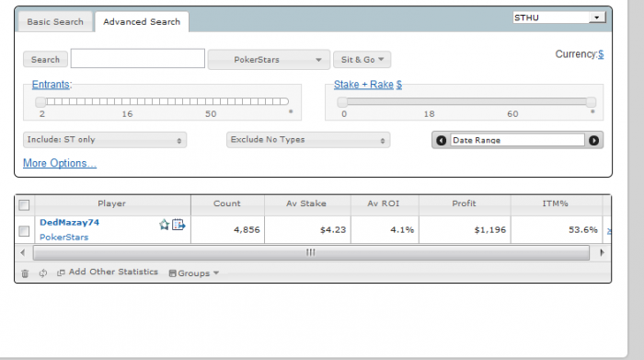Image resolution: width=644 pixels, height=360 pixels.
Task: Click the trash delete icon
Action: [25, 273]
